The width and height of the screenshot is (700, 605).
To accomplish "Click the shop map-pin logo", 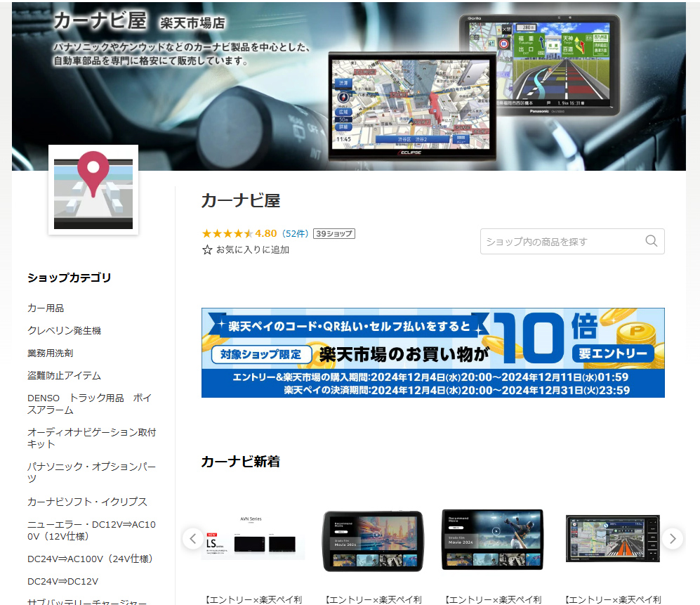I will (x=93, y=190).
